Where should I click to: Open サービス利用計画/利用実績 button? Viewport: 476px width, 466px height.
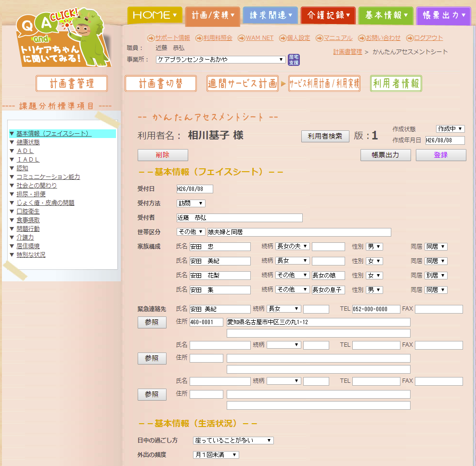pyautogui.click(x=324, y=84)
